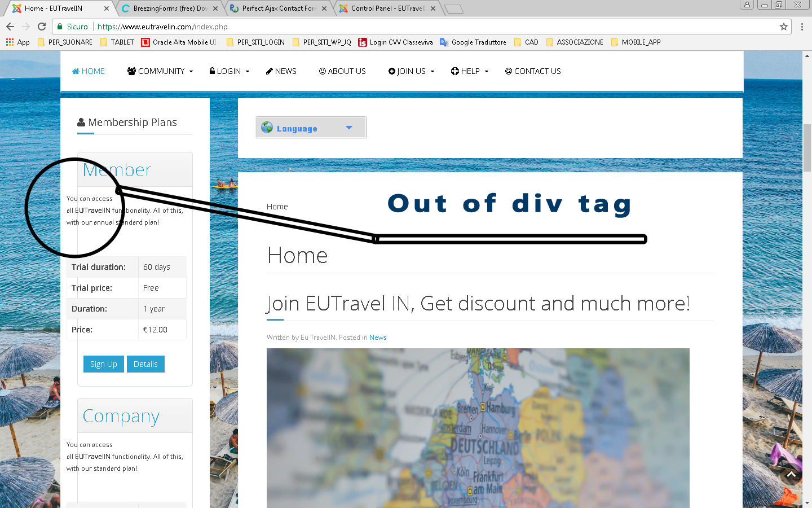Click the page vertical scrollbar thumb
Image resolution: width=812 pixels, height=508 pixels.
pyautogui.click(x=807, y=147)
